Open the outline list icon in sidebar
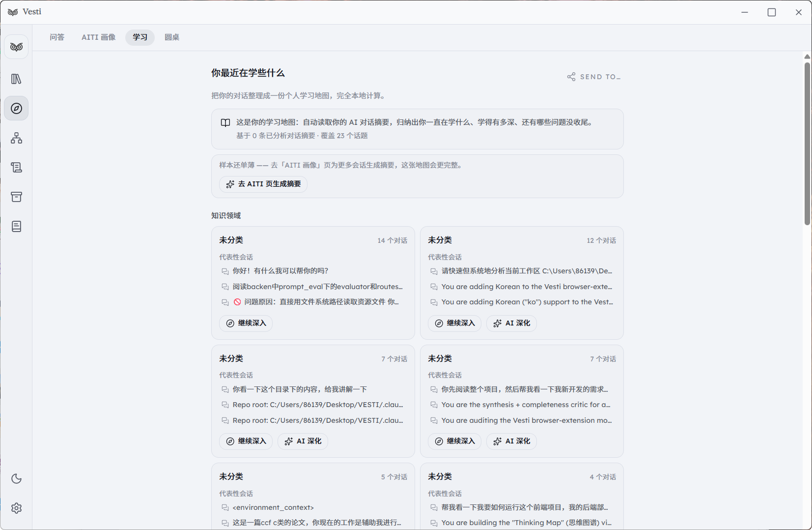The width and height of the screenshot is (812, 530). coord(16,167)
